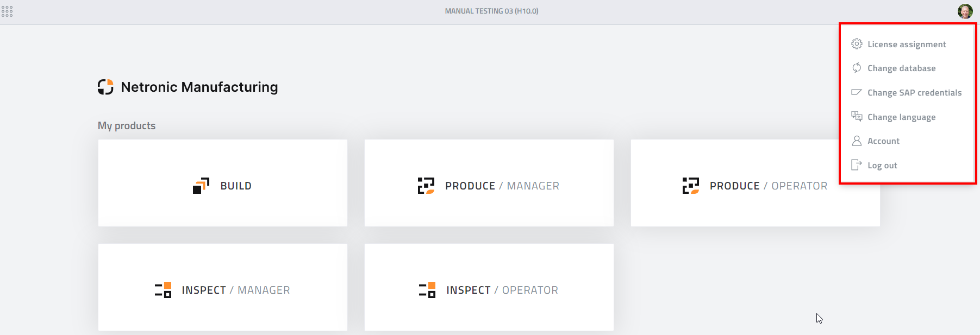Click the INSPECT / MANAGER product icon
Viewport: 980px width, 335px height.
coord(163,290)
